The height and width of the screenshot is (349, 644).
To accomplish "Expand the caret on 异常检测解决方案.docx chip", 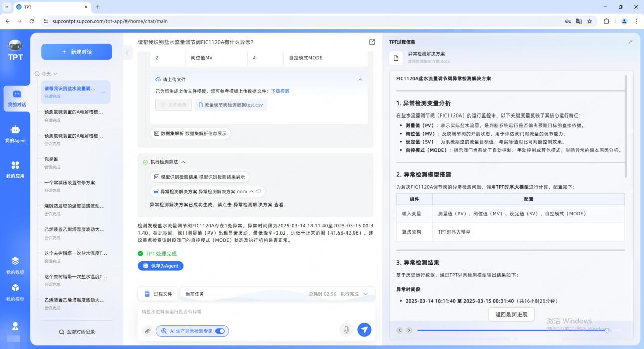I will (x=252, y=192).
